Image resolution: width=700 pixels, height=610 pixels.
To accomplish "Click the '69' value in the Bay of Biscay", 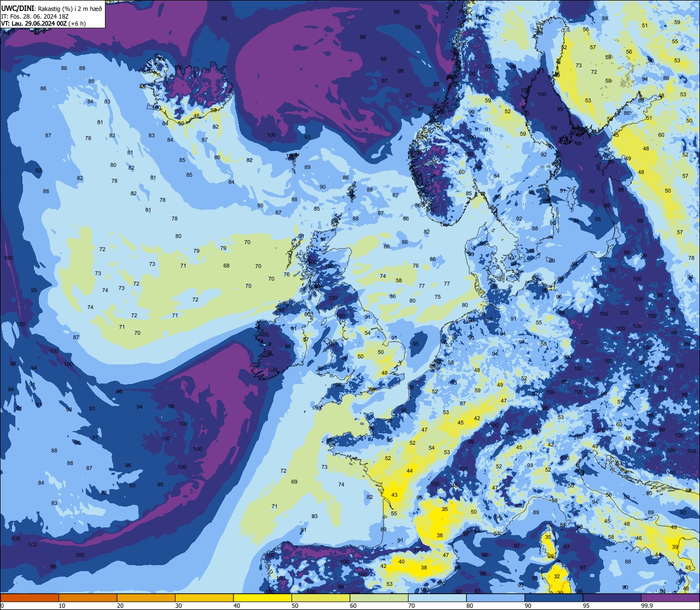I will pyautogui.click(x=294, y=481).
